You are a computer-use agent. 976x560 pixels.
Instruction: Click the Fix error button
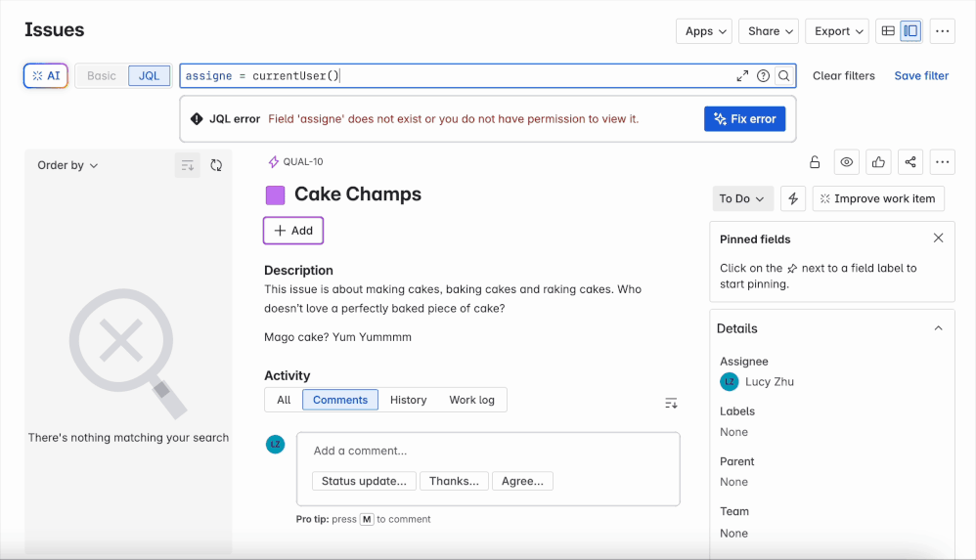coord(744,119)
